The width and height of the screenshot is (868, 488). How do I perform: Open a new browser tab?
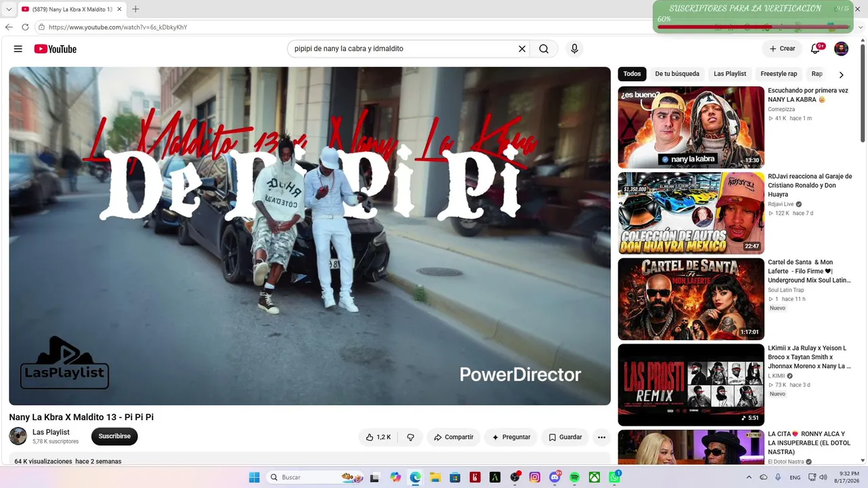click(x=136, y=9)
